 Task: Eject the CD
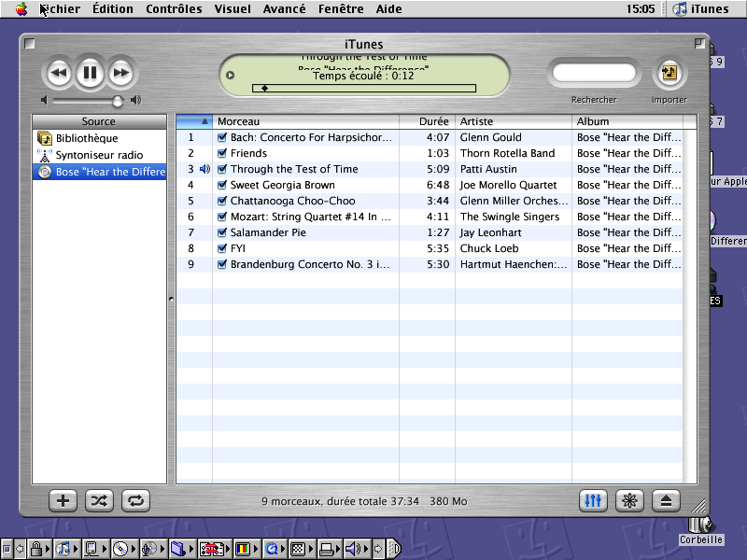pos(666,501)
